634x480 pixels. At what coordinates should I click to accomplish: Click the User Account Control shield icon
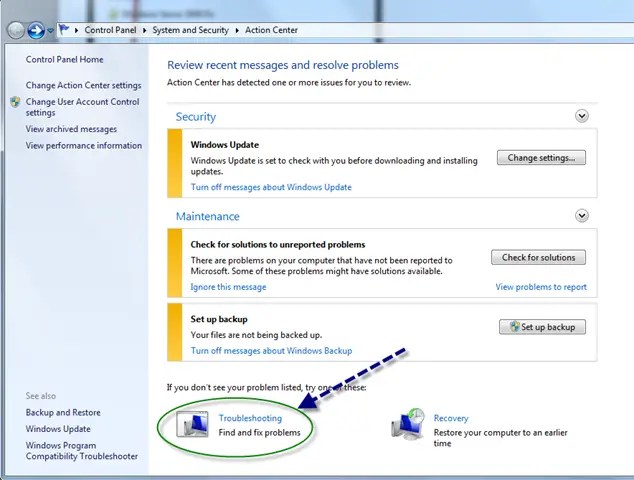[x=15, y=101]
